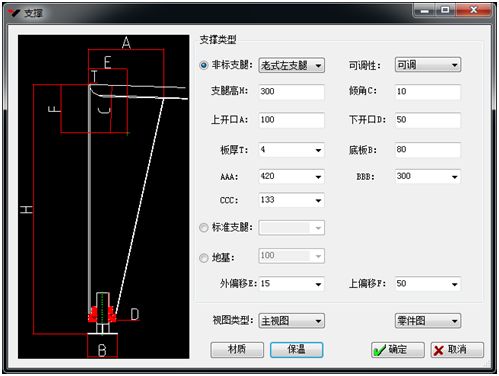This screenshot has width=499, height=376.
Task: Click the support leg preview diagram
Action: 104,197
